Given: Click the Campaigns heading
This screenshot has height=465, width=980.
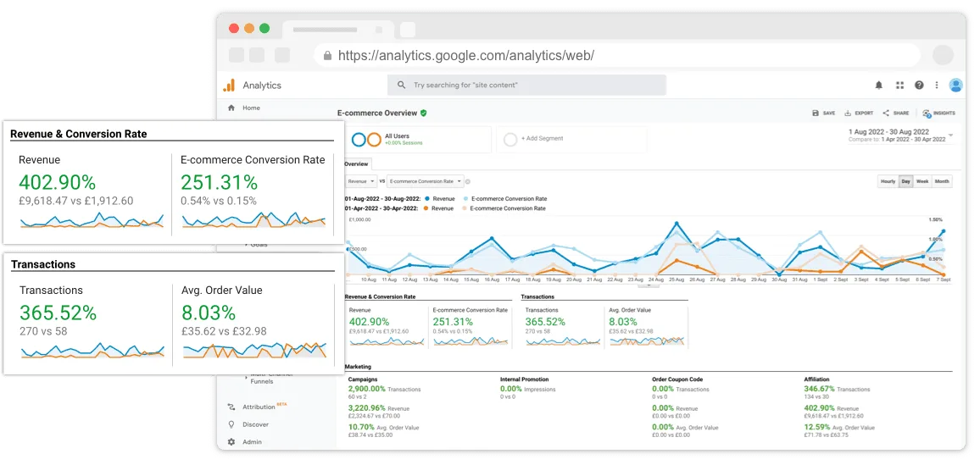Looking at the screenshot, I should (363, 379).
